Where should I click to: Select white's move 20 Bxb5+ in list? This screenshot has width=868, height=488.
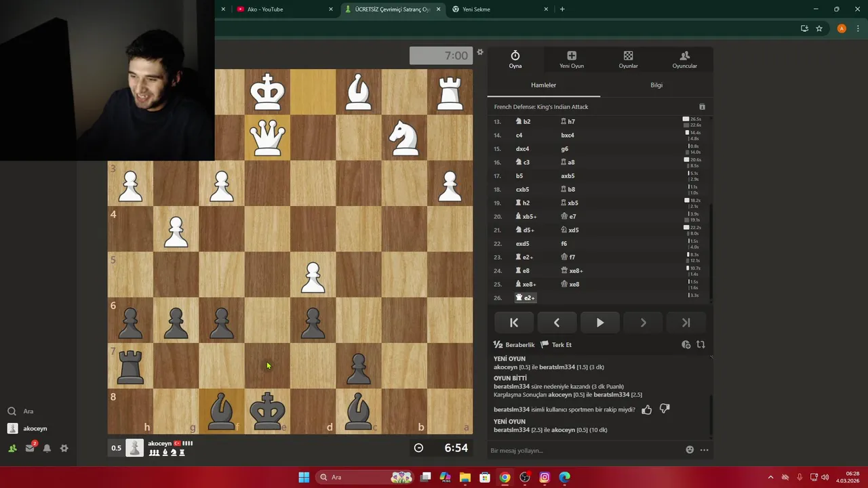[x=526, y=216]
